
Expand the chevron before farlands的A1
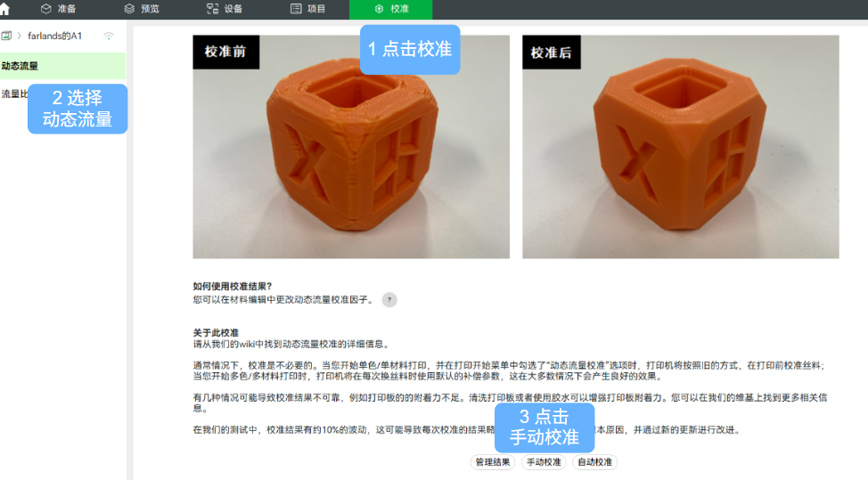[x=19, y=36]
